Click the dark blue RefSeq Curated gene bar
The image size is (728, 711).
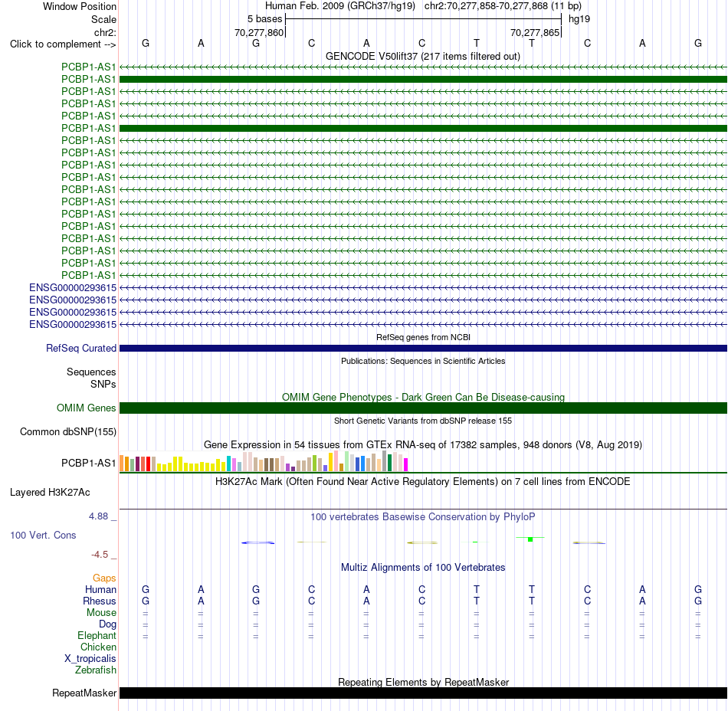423,348
